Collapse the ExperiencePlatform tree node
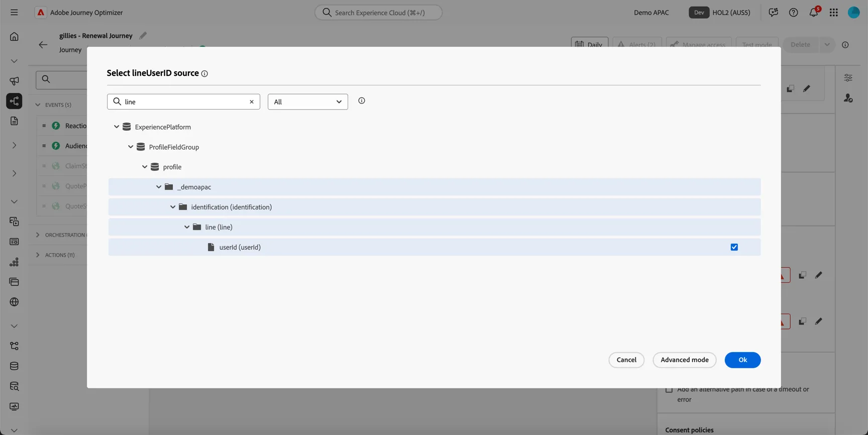This screenshot has width=868, height=435. pyautogui.click(x=117, y=127)
